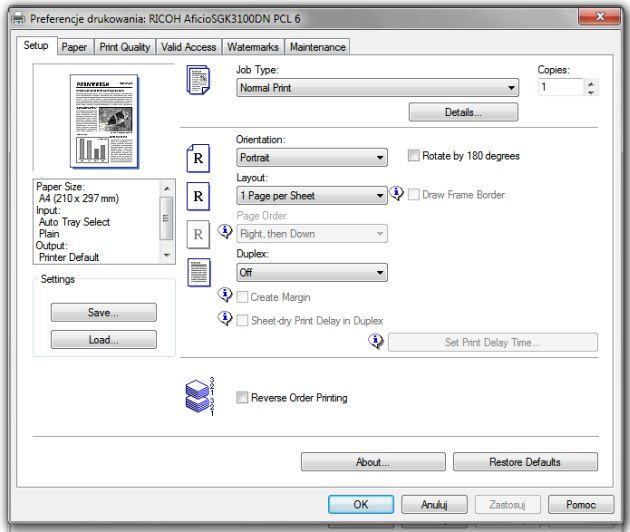Click the Job Type document icon

pos(198,80)
